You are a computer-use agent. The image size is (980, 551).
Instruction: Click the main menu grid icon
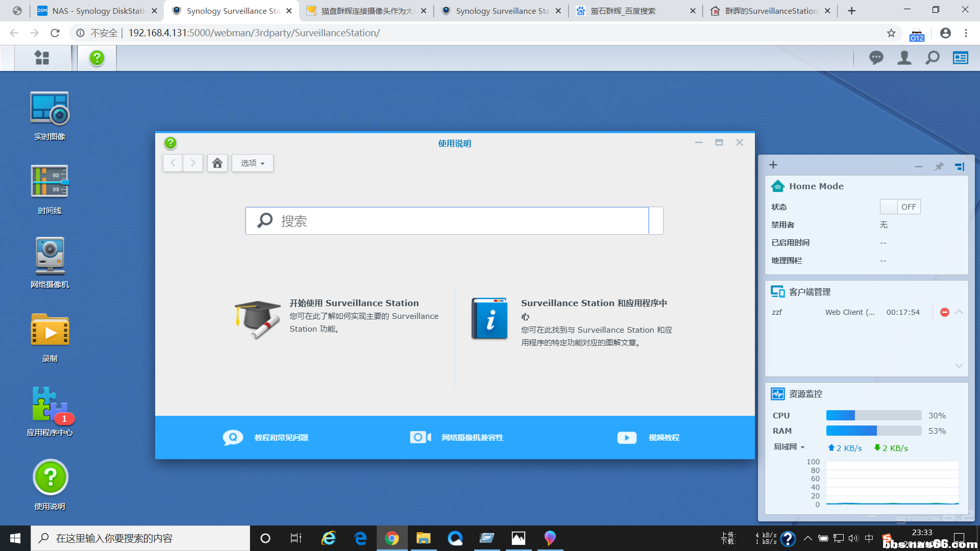42,58
